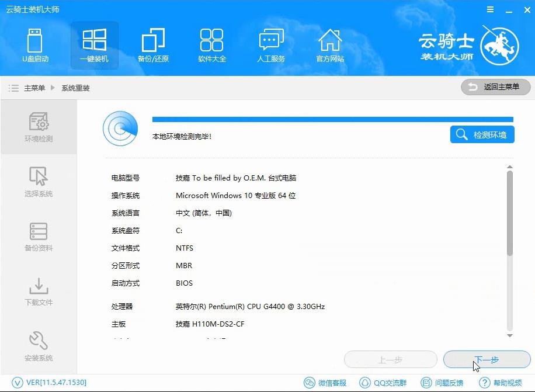Open 备份/还原 backup and restore
This screenshot has width=535, height=392.
tap(153, 45)
